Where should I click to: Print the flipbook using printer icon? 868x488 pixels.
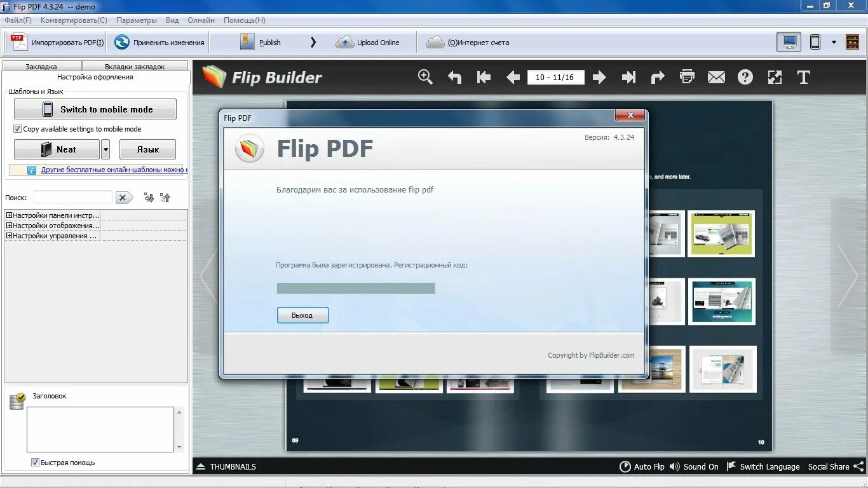click(x=687, y=77)
